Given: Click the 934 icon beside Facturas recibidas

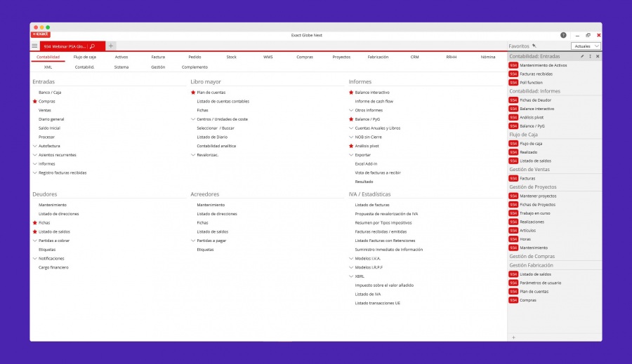Looking at the screenshot, I should pos(513,74).
